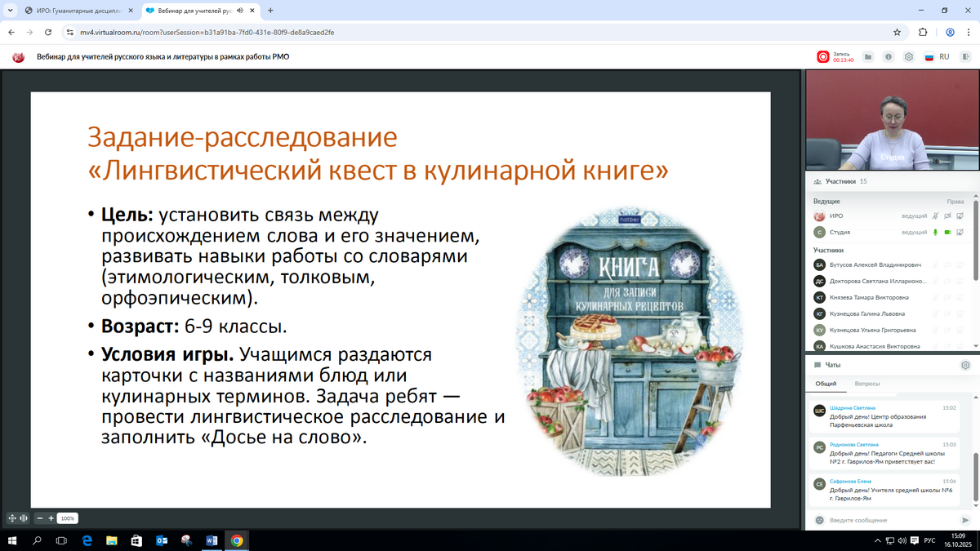This screenshot has width=980, height=551.
Task: Click the red recording indicator icon
Action: (823, 56)
